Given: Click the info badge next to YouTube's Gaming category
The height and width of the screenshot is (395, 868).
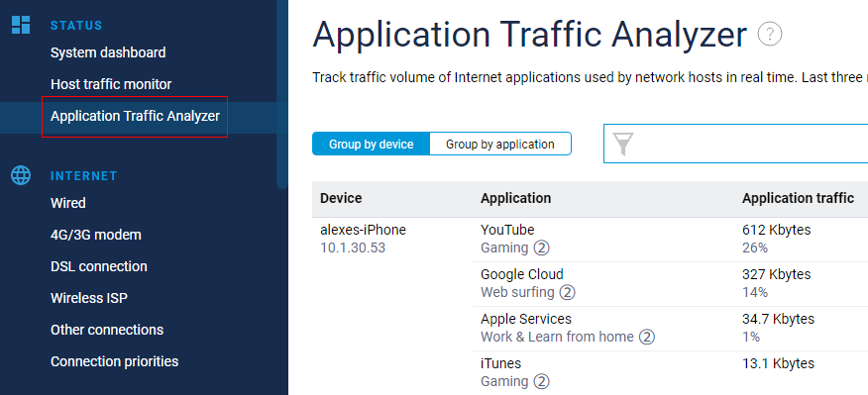Looking at the screenshot, I should click(x=541, y=247).
